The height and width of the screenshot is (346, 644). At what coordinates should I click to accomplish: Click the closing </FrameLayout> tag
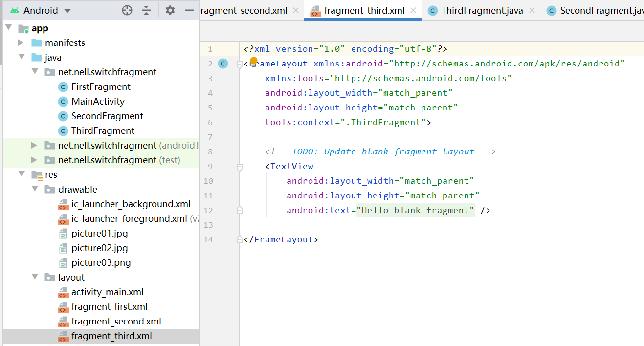coord(281,239)
